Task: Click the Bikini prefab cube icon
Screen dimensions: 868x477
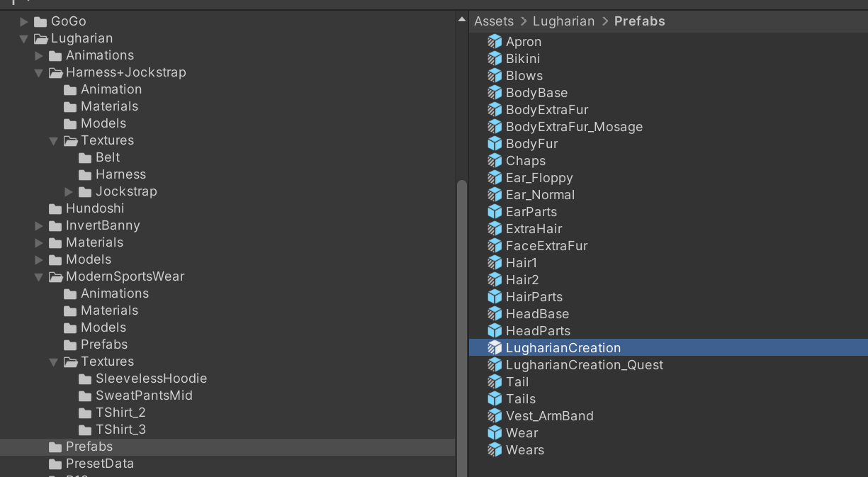Action: pyautogui.click(x=495, y=59)
